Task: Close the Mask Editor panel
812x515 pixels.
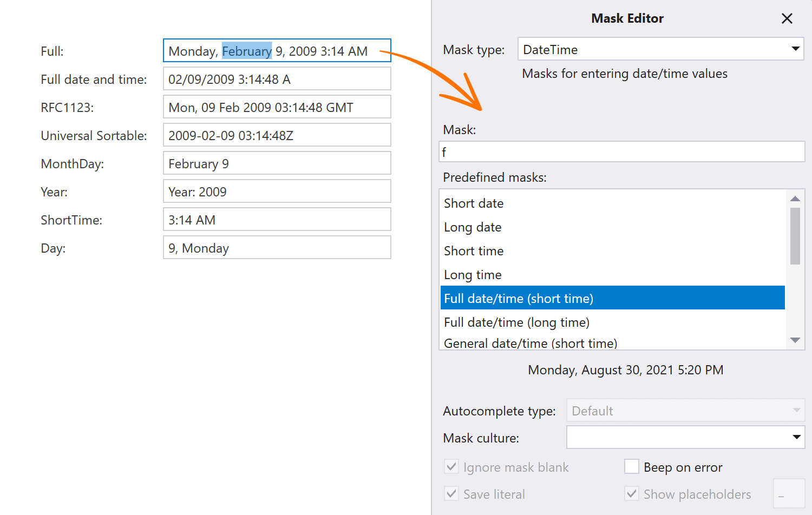Action: [x=787, y=19]
